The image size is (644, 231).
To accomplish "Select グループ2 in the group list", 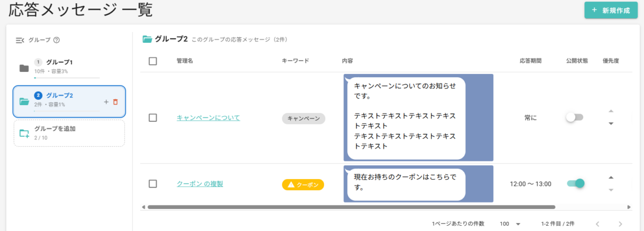I will [x=69, y=101].
